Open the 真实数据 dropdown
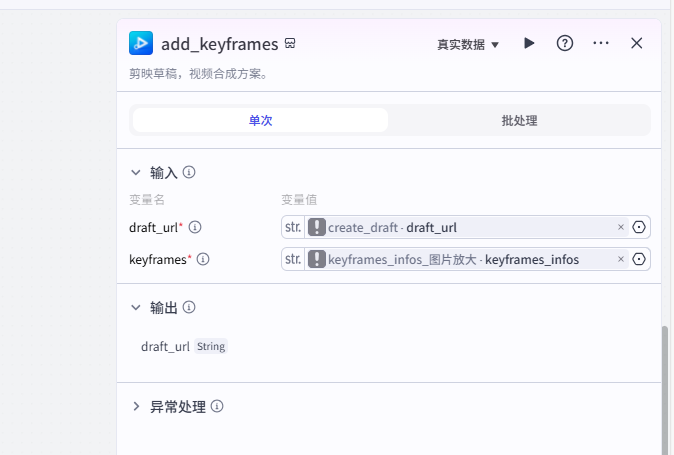Image resolution: width=674 pixels, height=455 pixels. click(467, 44)
